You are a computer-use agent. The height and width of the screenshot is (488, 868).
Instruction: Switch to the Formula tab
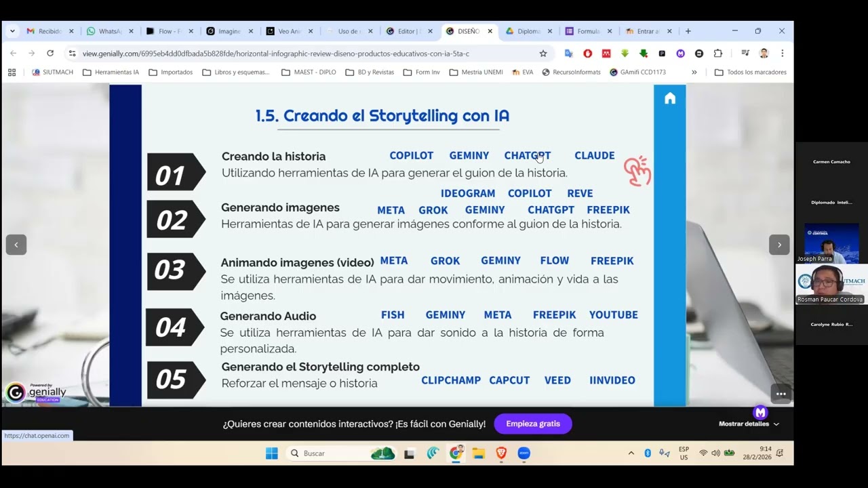click(x=587, y=31)
